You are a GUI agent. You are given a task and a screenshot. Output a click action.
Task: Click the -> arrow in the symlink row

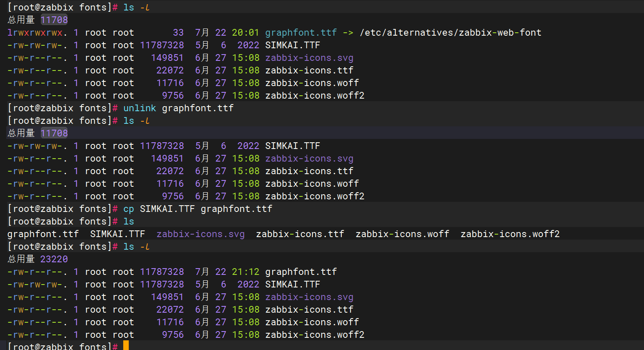348,33
